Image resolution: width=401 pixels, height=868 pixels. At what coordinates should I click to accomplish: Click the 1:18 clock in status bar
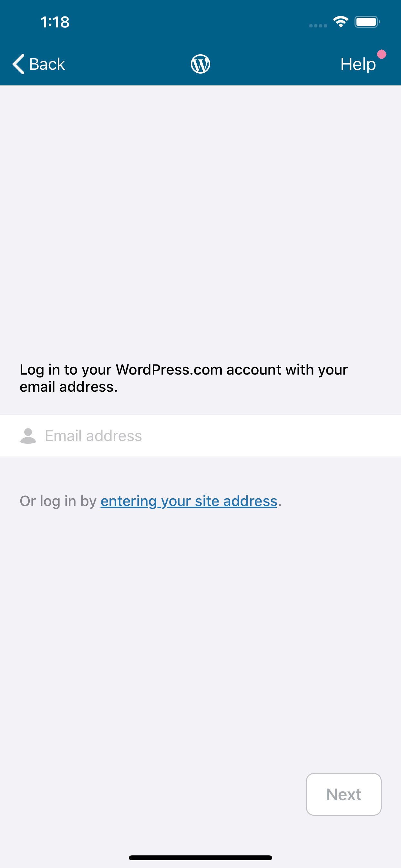coord(55,22)
